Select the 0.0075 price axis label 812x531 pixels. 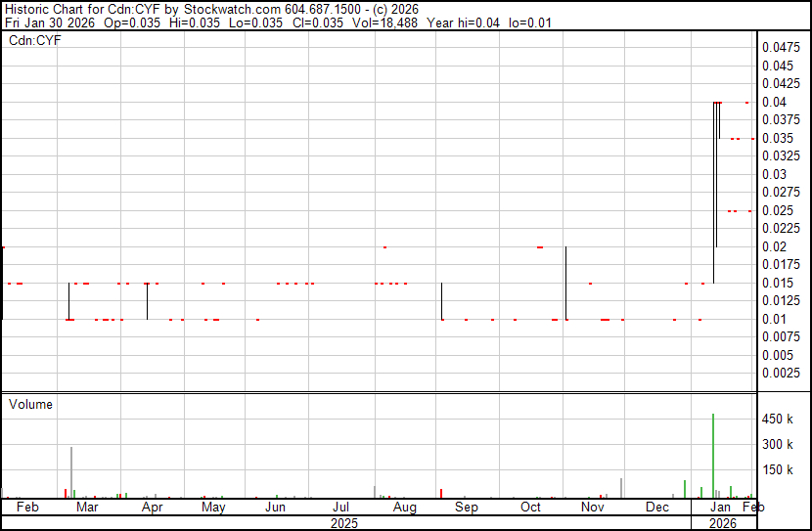pos(781,337)
